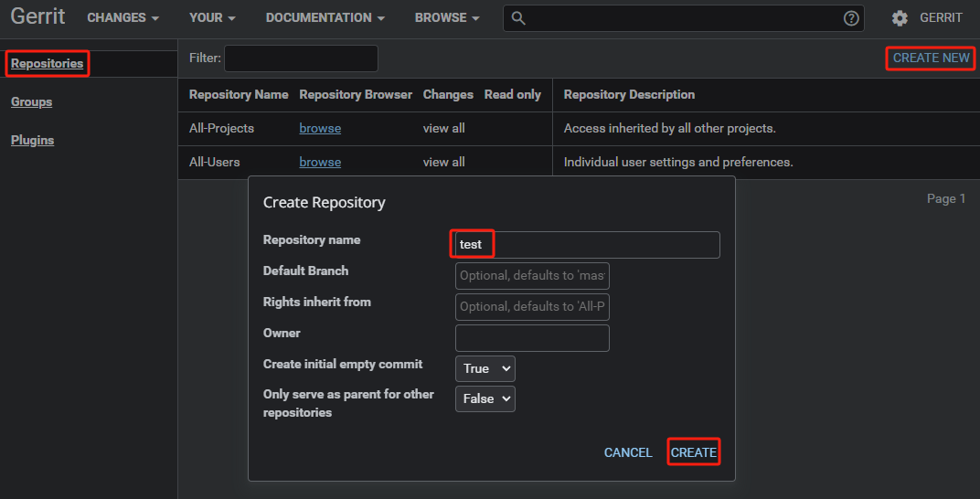Open the YOUR dropdown menu
This screenshot has width=980, height=499.
(212, 18)
